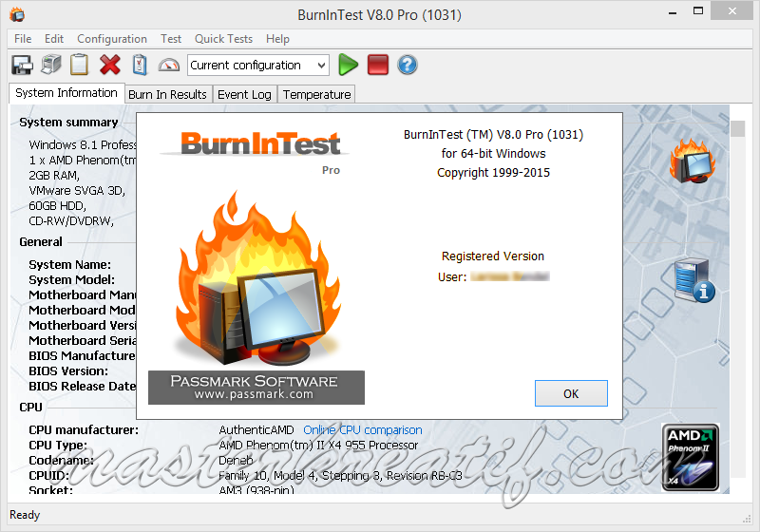Image resolution: width=760 pixels, height=532 pixels.
Task: Click the print results toolbar icon
Action: coord(51,65)
